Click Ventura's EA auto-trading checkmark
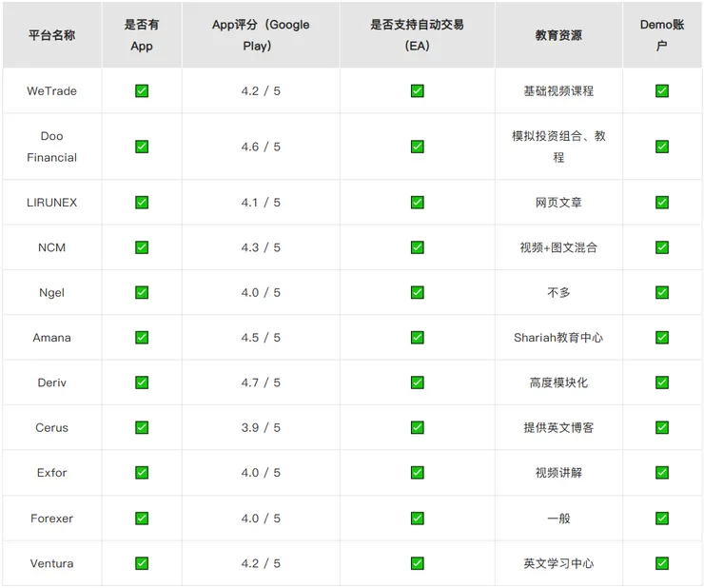The width and height of the screenshot is (704, 588). tap(418, 563)
